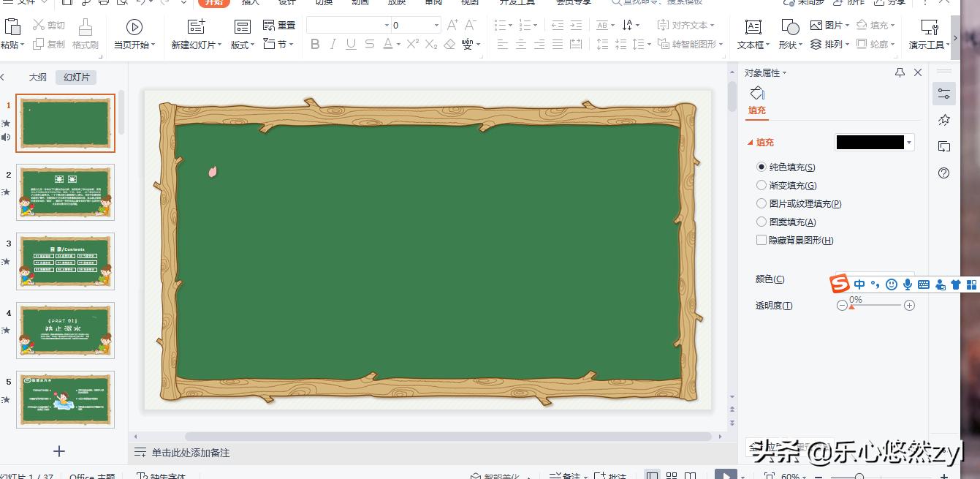The height and width of the screenshot is (479, 980).
Task: Click the help question mark icon in sidebar
Action: coord(943,173)
